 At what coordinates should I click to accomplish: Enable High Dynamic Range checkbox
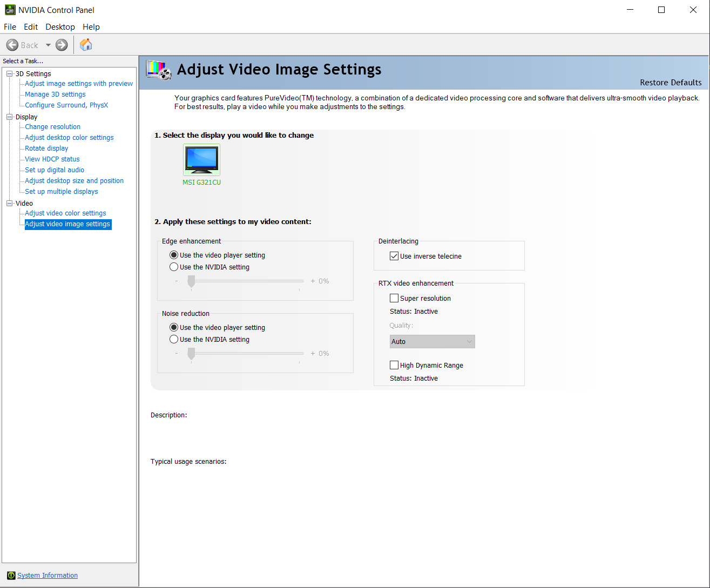pos(394,365)
